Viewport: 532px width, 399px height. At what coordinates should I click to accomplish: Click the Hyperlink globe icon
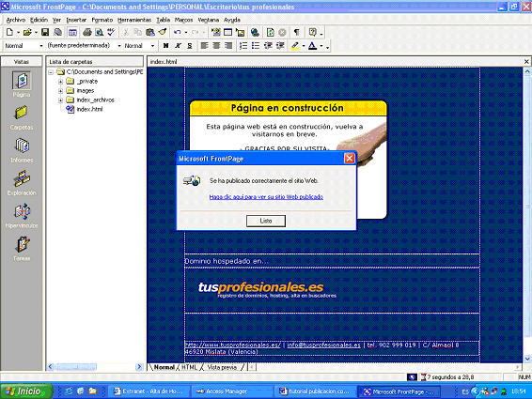(255, 32)
